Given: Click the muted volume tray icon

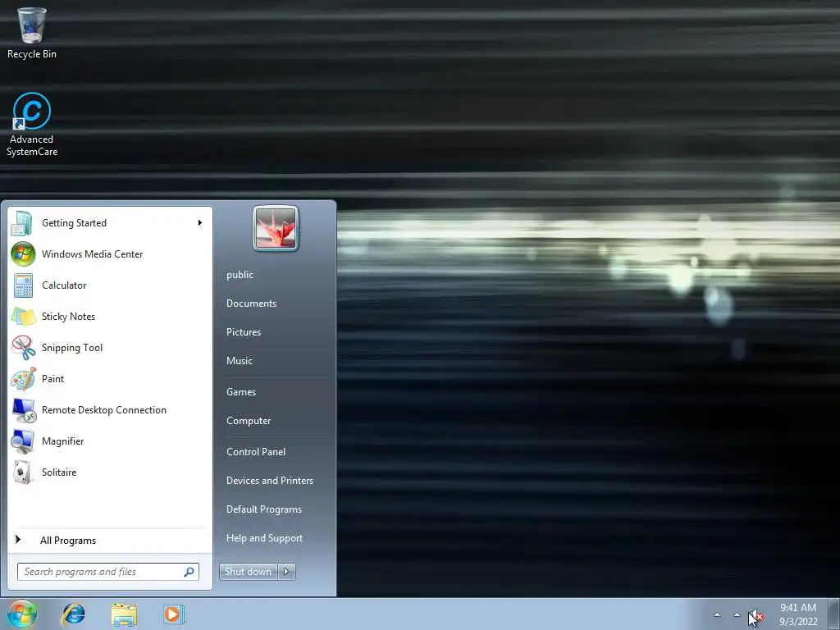Looking at the screenshot, I should [x=756, y=615].
